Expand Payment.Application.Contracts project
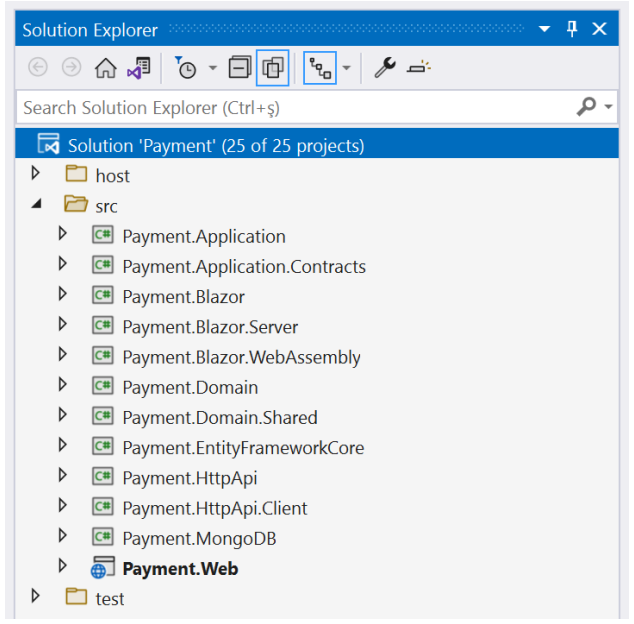Viewport: 634px width, 624px height. point(63,264)
